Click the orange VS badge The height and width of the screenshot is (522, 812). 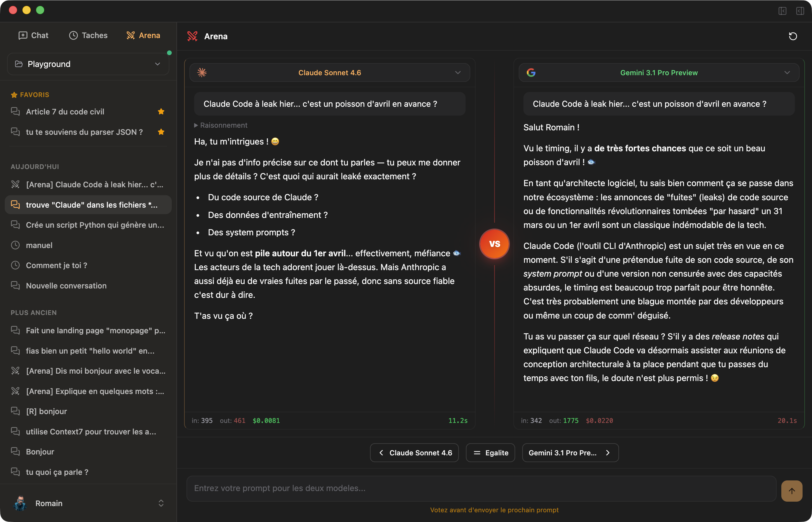494,244
